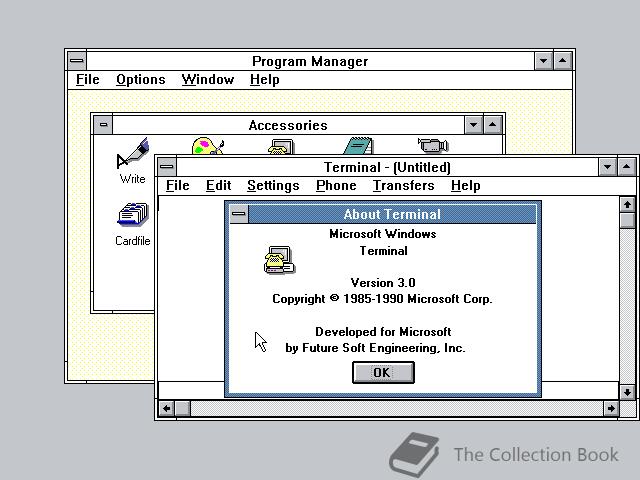The height and width of the screenshot is (480, 640).
Task: Click the 'Microsoft Windows' heading text
Action: click(383, 234)
